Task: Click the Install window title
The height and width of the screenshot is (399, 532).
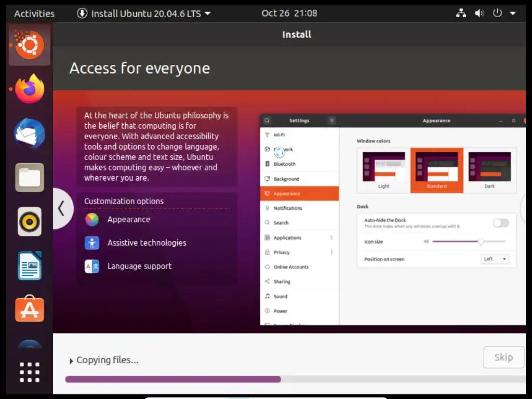Action: pyautogui.click(x=297, y=34)
